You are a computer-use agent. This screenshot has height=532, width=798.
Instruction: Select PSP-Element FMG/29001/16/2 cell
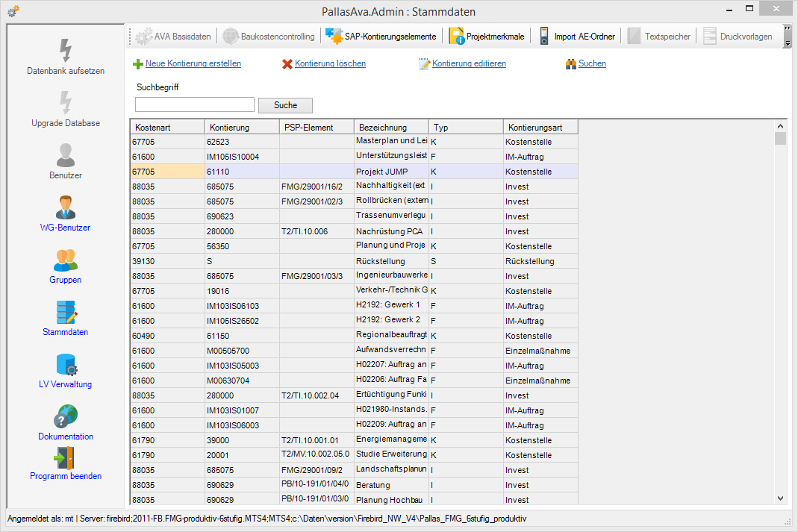(317, 187)
